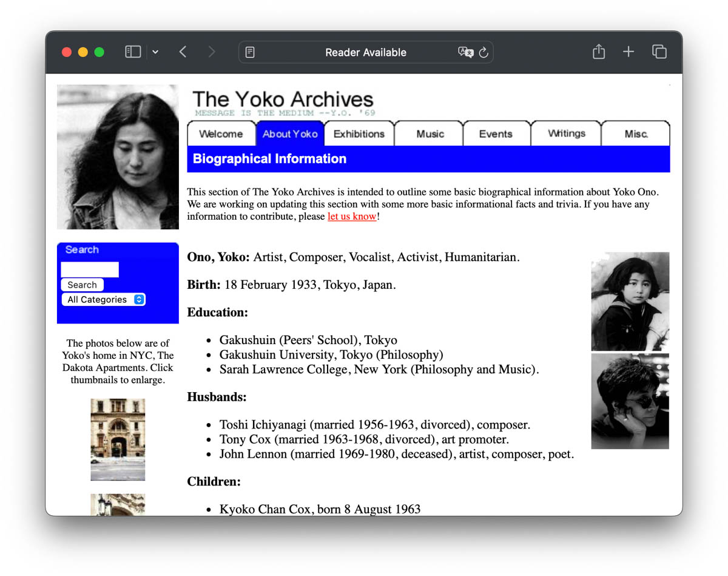Image resolution: width=728 pixels, height=576 pixels.
Task: Select the Writings tab
Action: 566,134
